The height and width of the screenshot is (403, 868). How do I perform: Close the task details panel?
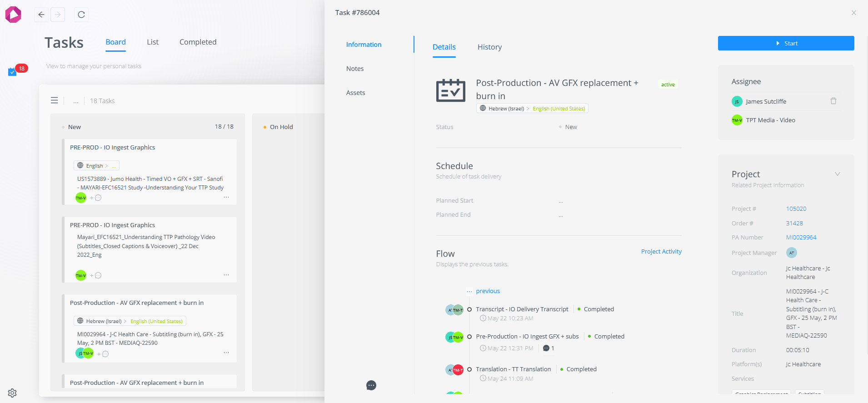853,13
